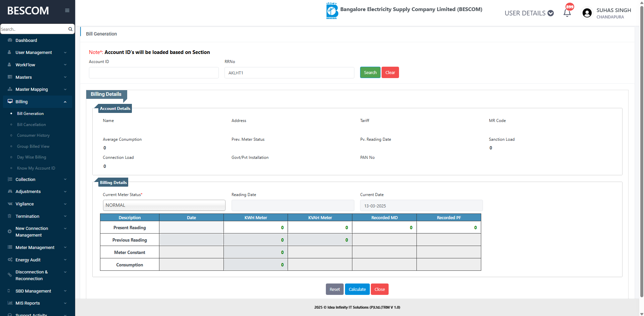This screenshot has width=644, height=316.
Task: Click the SUHAS SINGH username text
Action: coord(613,10)
